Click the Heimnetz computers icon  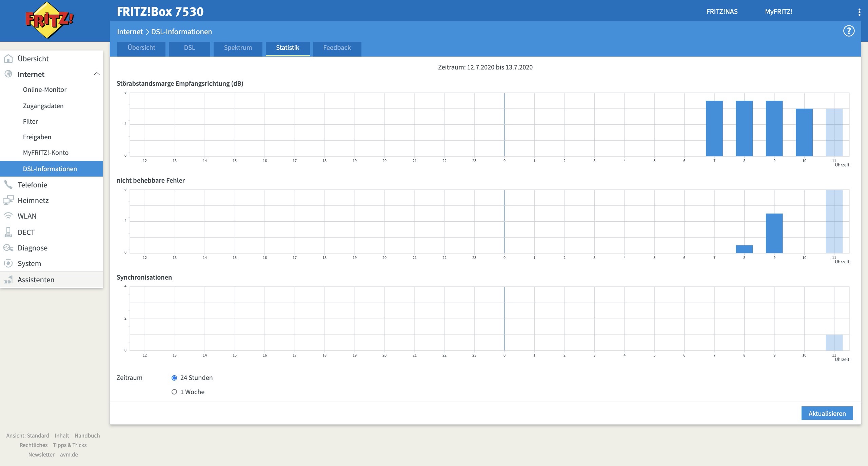coord(8,200)
